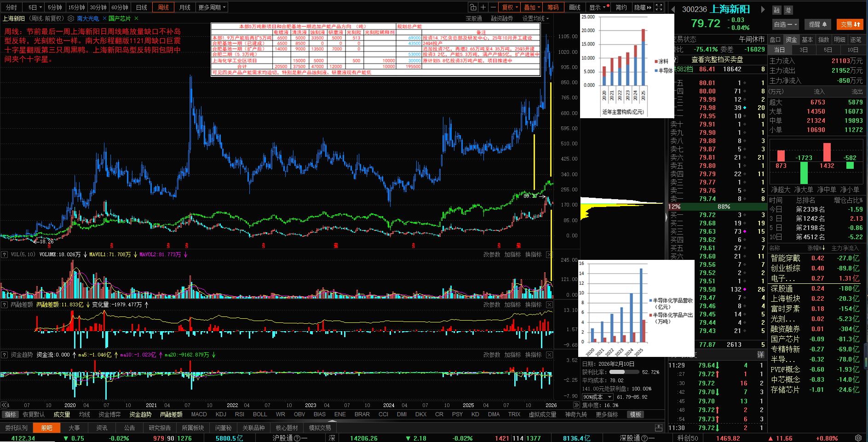Click the 智能穿戴 sector row
This screenshot has height=442, width=868.
click(815, 258)
